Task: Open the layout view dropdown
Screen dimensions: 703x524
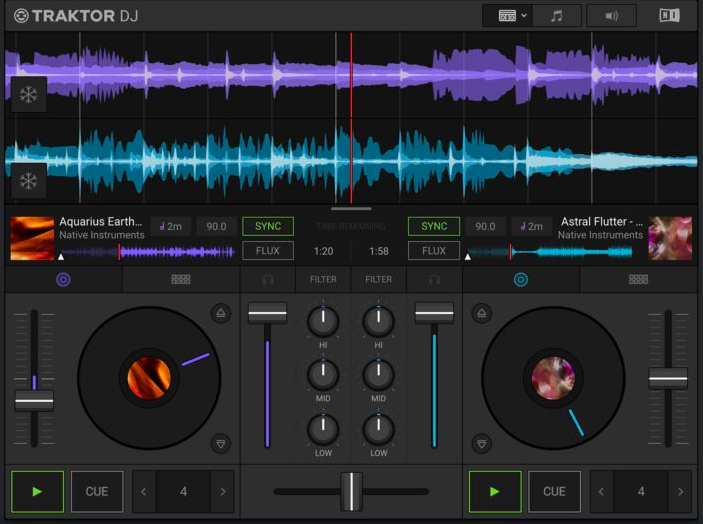Action: [x=507, y=16]
